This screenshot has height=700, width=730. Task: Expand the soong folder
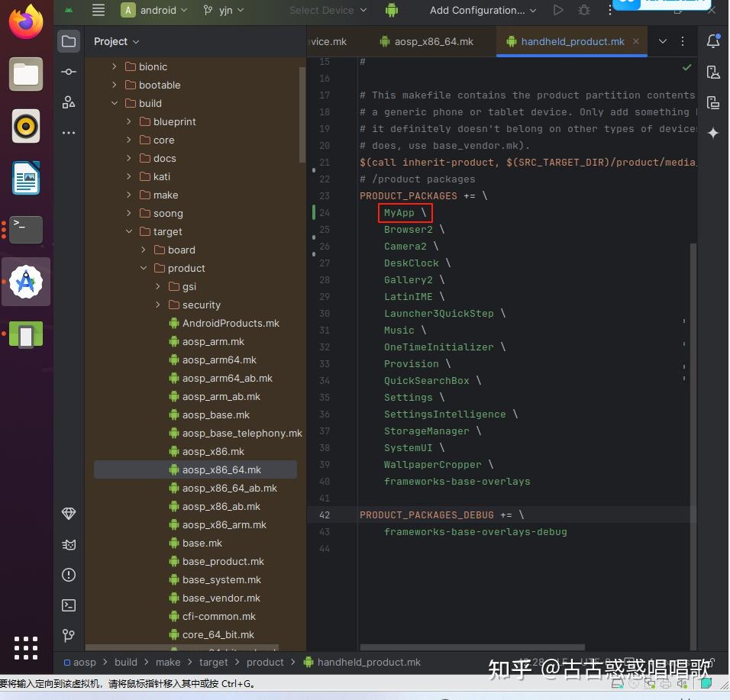[129, 213]
